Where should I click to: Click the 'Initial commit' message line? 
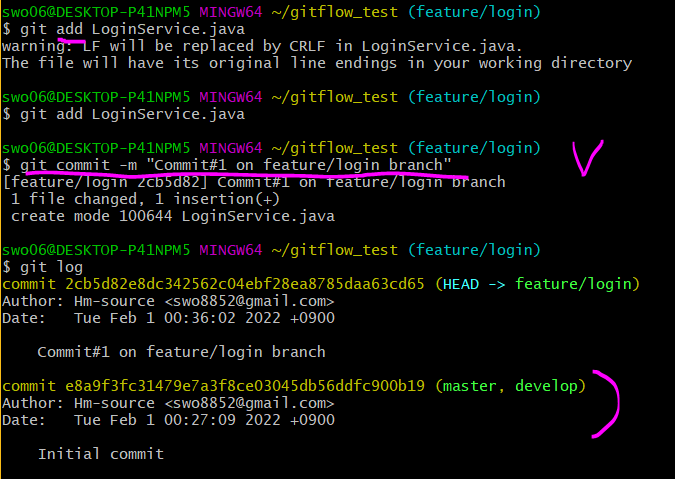[101, 454]
